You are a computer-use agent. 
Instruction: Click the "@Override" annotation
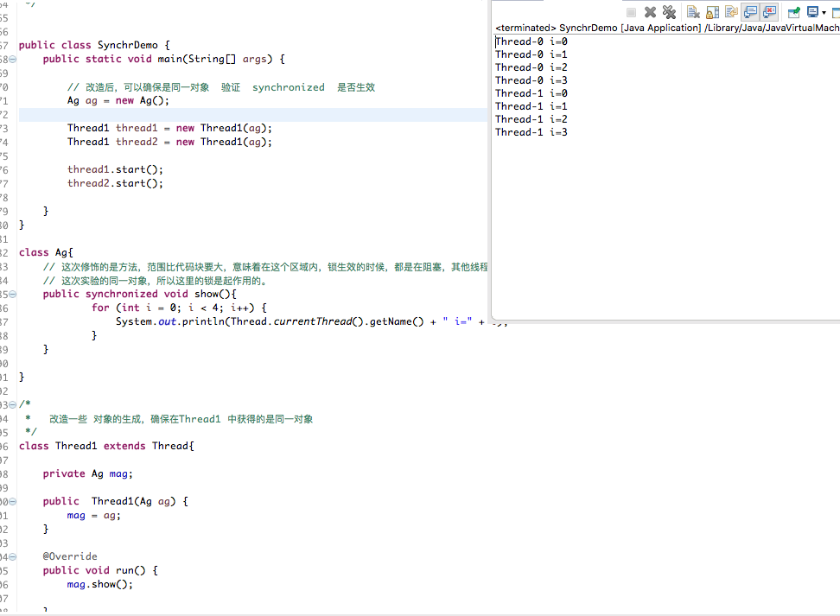coord(70,556)
